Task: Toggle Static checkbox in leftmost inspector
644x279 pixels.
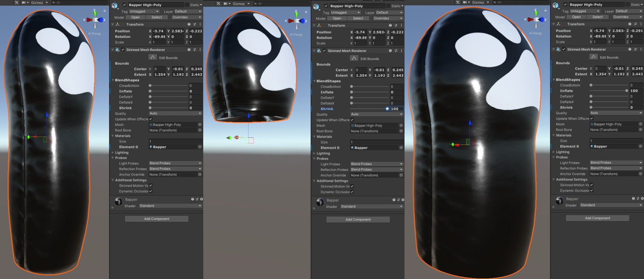Action: point(187,5)
